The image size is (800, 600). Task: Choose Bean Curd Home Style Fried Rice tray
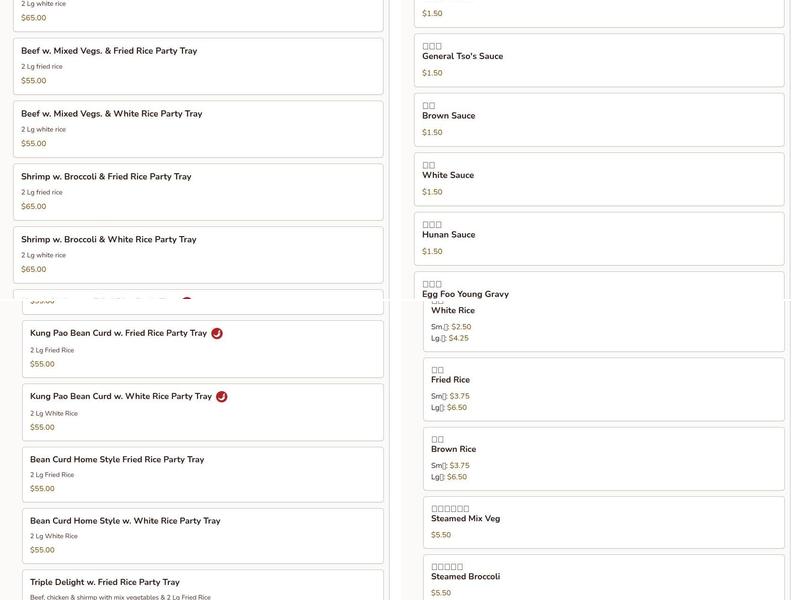(x=202, y=474)
